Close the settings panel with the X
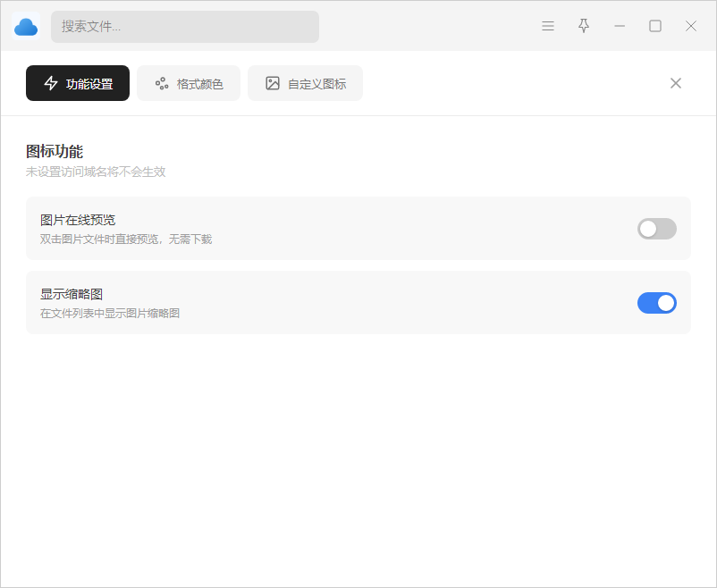This screenshot has width=717, height=588. point(675,83)
